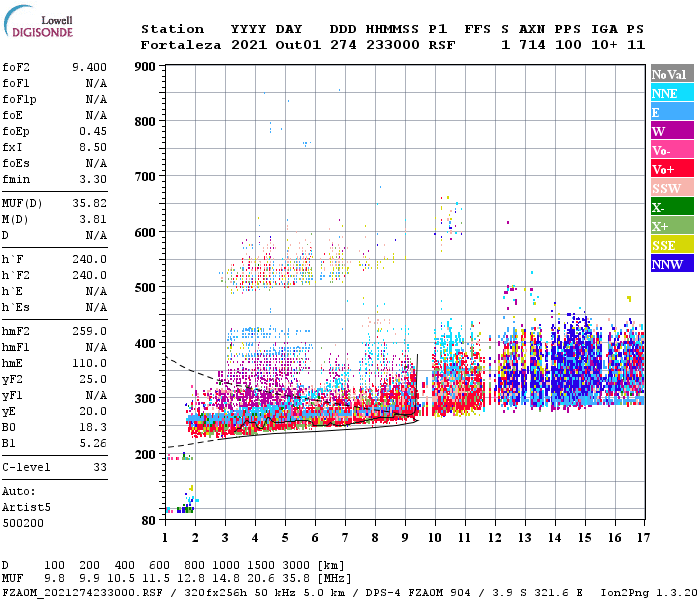Click the yE value 20.0

point(93,411)
